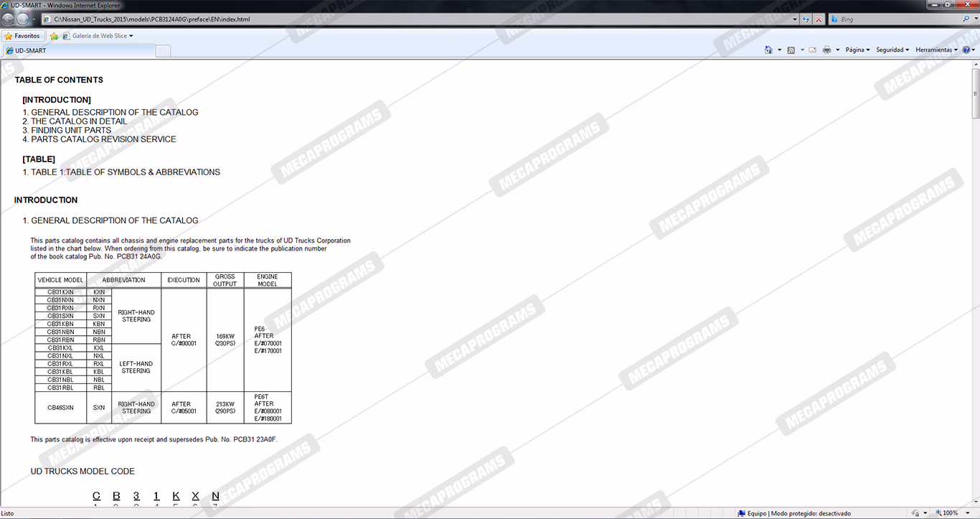Go back using the browser Back arrow
The image size is (980, 519).
pos(9,19)
